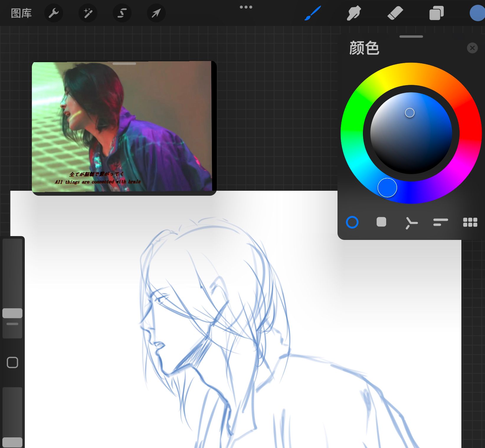This screenshot has height=448, width=485.
Task: Activate the Transform arrow tool
Action: click(156, 13)
